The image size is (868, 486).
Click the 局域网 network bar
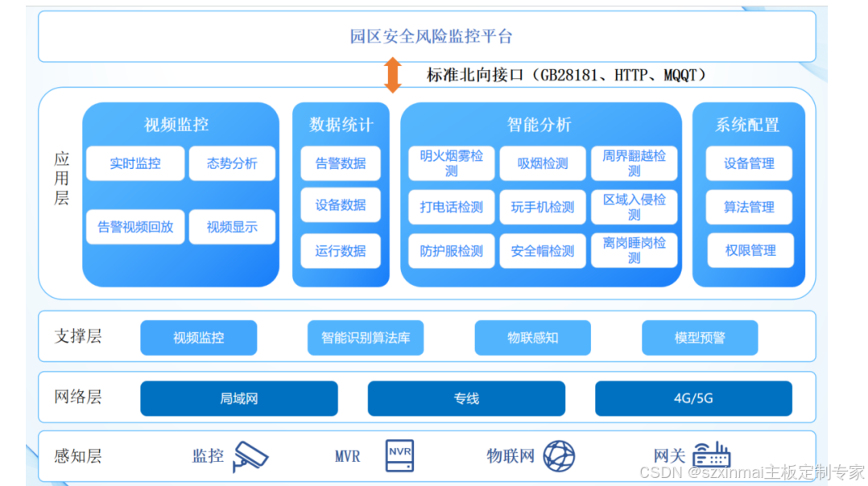point(238,398)
